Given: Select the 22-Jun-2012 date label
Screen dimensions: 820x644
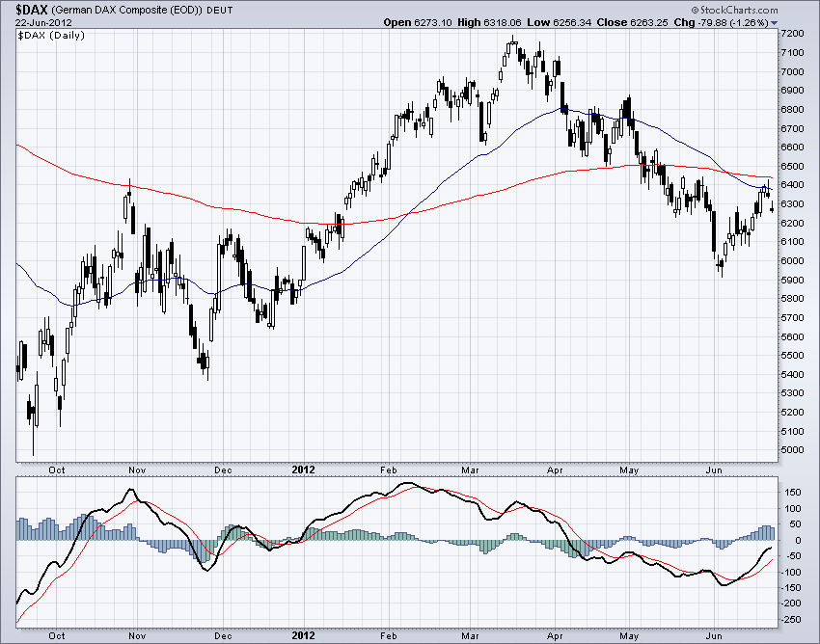Looking at the screenshot, I should [43, 22].
